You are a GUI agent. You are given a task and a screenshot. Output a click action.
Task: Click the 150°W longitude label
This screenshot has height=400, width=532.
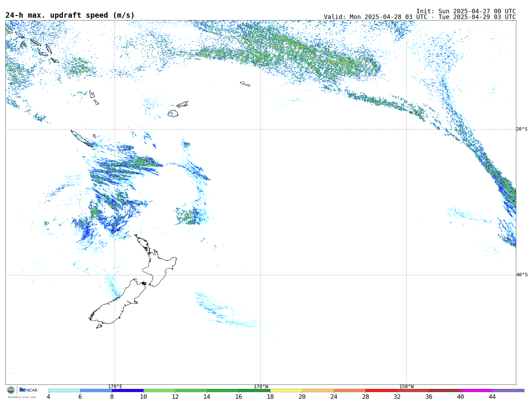pos(406,387)
